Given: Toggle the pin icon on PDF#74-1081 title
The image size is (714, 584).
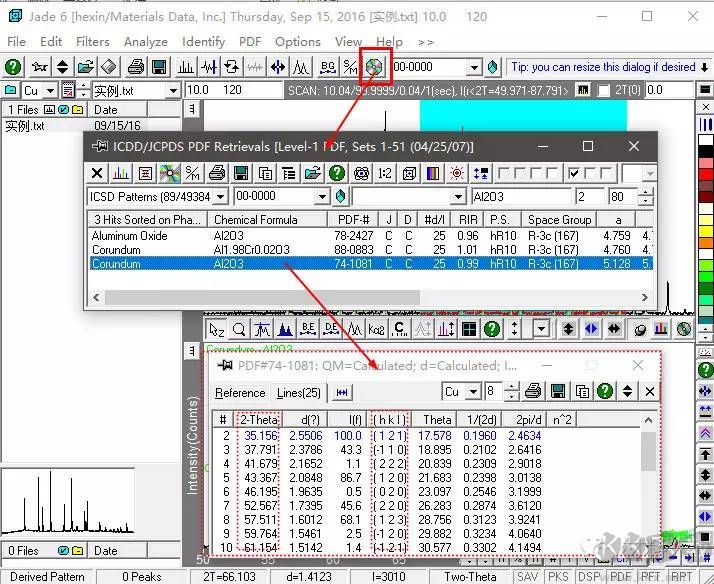Looking at the screenshot, I should click(x=225, y=365).
